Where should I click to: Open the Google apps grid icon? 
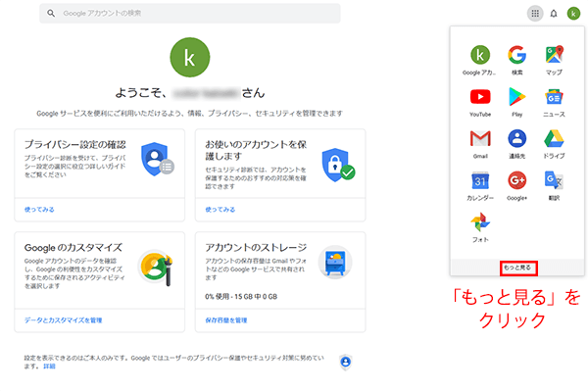535,14
